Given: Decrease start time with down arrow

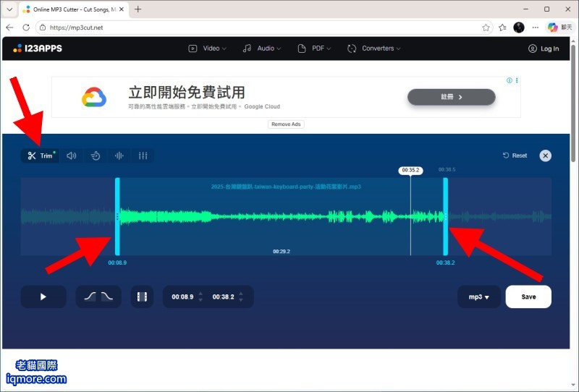Looking at the screenshot, I should pyautogui.click(x=200, y=300).
